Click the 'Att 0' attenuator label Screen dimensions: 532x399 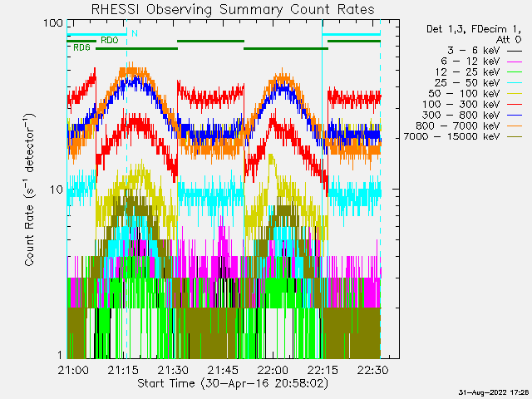point(509,40)
